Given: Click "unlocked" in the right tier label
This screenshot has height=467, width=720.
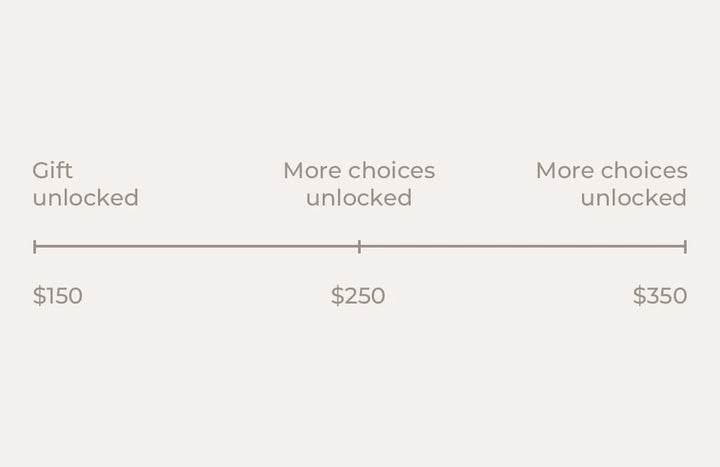Looking at the screenshot, I should [634, 198].
